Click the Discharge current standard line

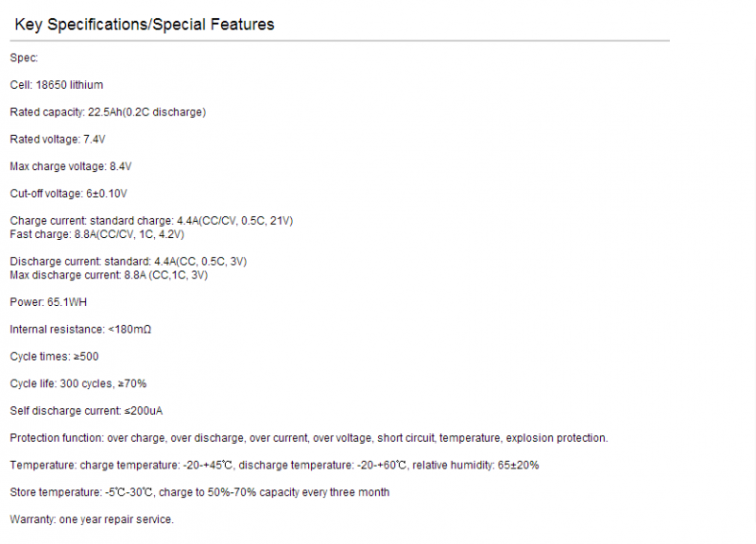click(x=129, y=262)
